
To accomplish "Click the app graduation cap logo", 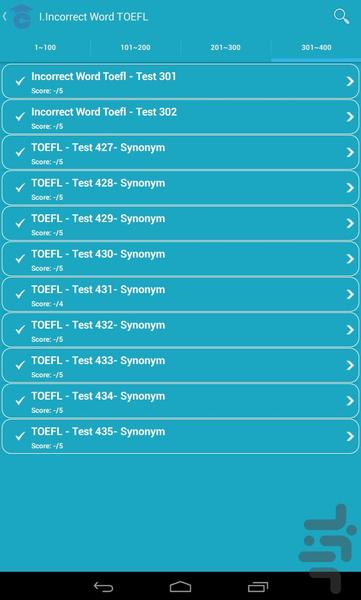I will [x=21, y=16].
